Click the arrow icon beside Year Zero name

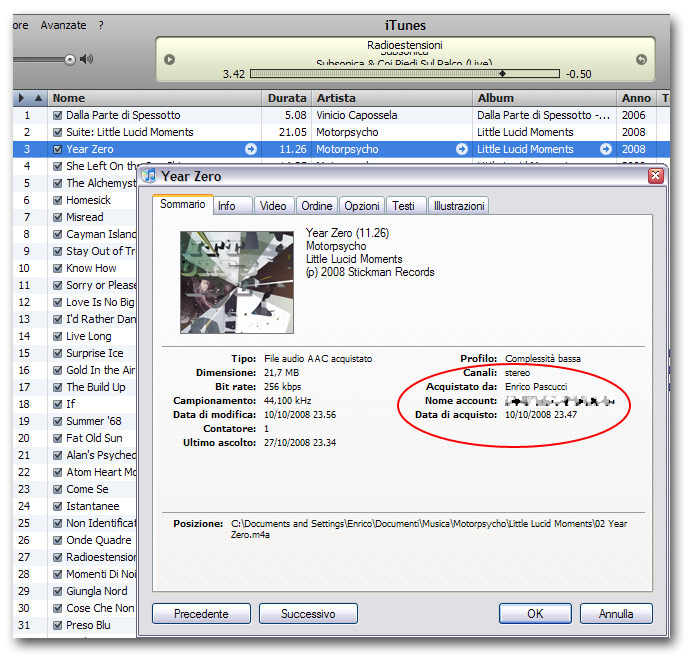coord(251,149)
